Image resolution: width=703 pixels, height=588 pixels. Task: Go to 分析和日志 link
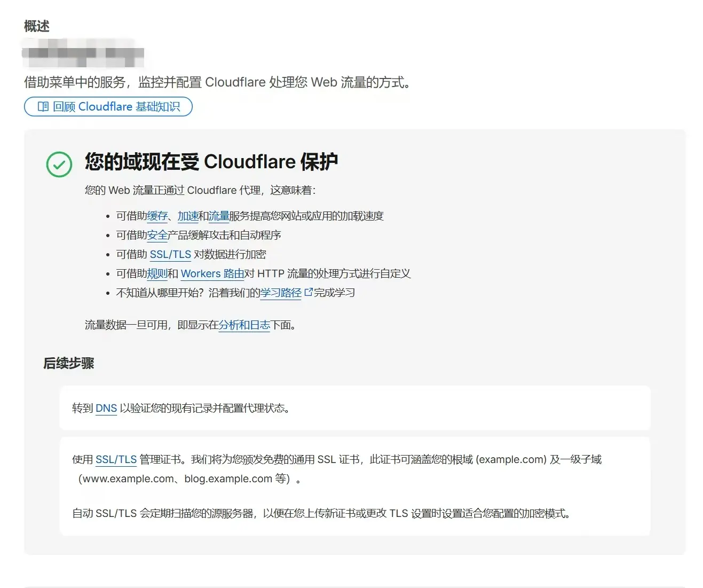(x=244, y=325)
